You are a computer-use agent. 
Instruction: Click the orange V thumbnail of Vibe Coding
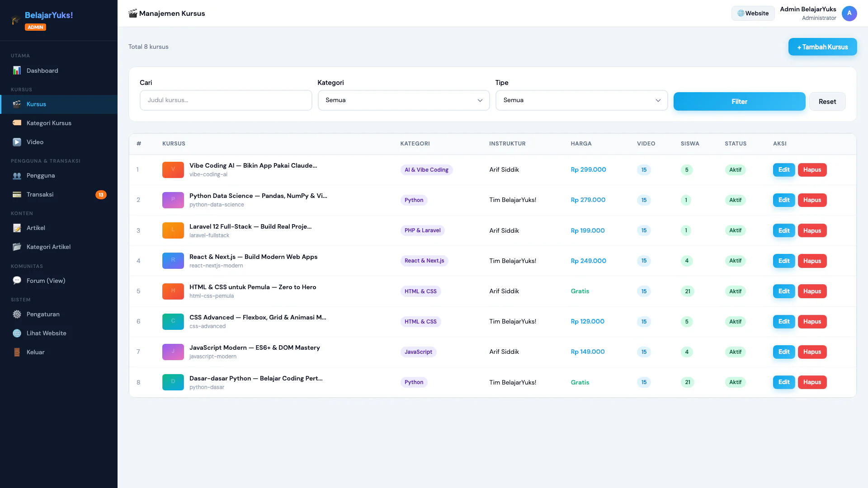coord(173,170)
